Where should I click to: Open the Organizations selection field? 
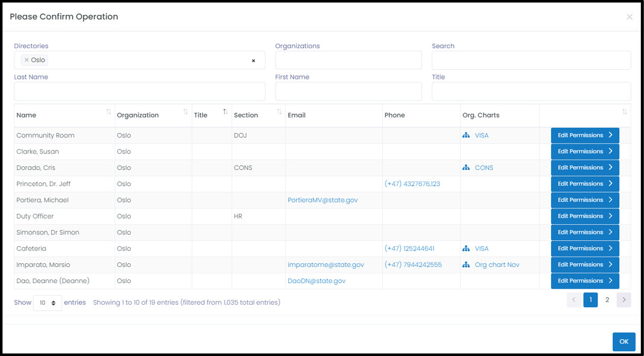coord(349,60)
